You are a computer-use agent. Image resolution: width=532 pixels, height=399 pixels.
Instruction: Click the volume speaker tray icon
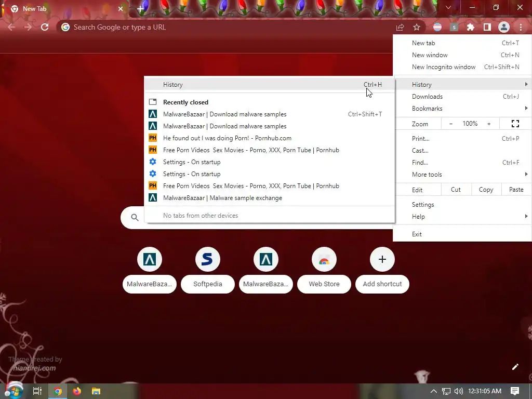pos(458,391)
